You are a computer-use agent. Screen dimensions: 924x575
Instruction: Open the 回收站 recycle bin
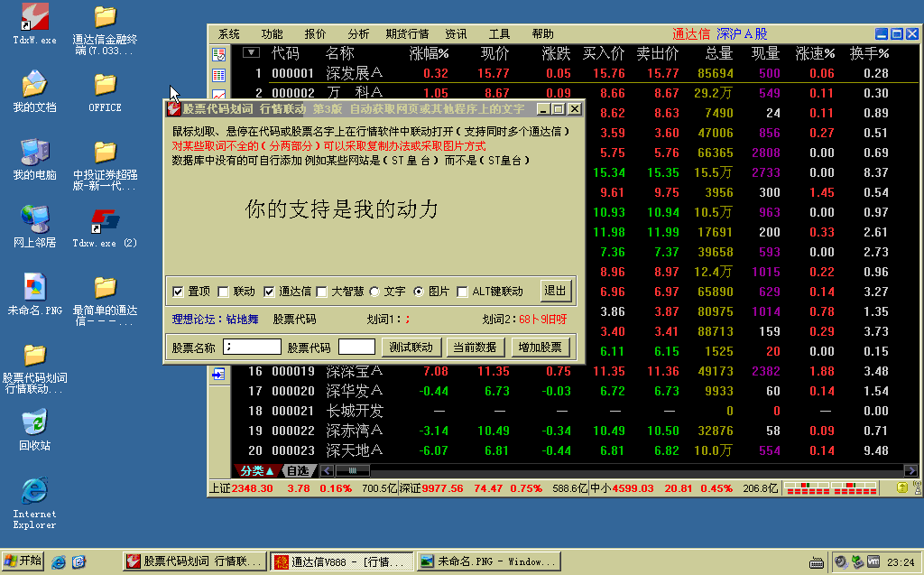pyautogui.click(x=35, y=431)
